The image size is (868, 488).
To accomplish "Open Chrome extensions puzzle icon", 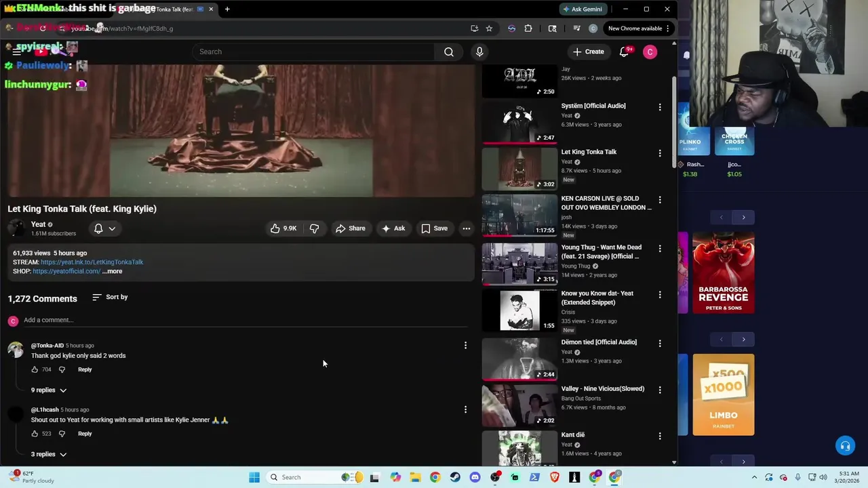I will tap(528, 28).
